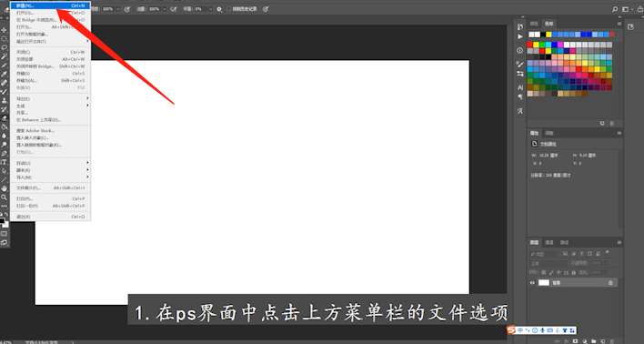The image size is (644, 344).
Task: Select the Move tool
Action: [x=5, y=30]
